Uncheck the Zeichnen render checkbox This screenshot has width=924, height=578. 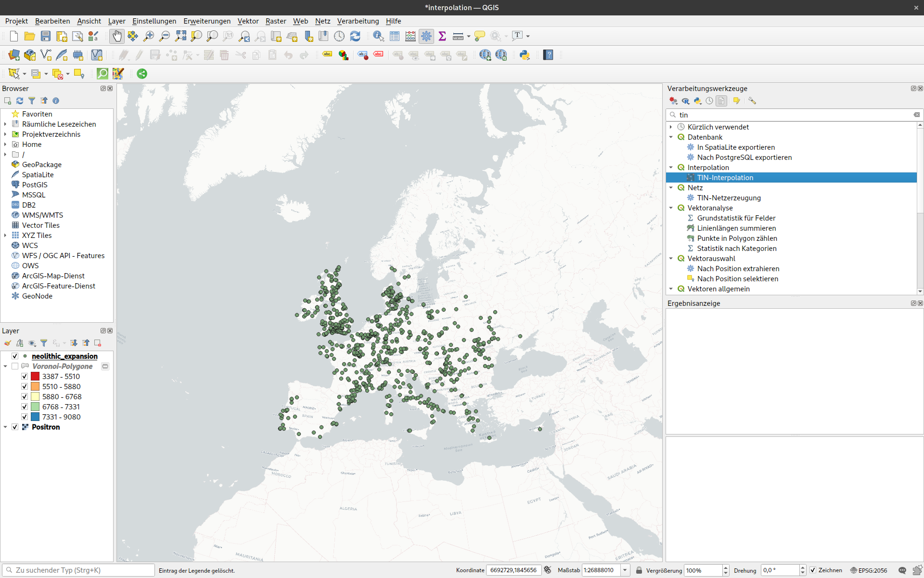813,570
